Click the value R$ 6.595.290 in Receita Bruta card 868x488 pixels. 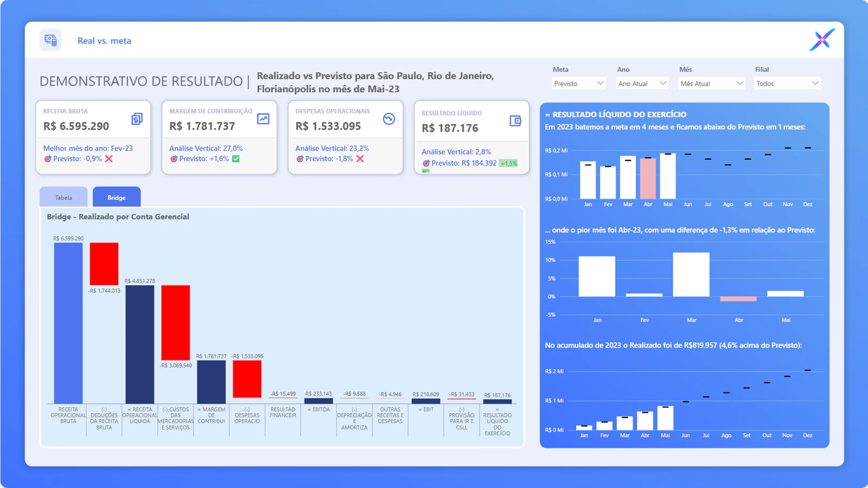point(76,126)
